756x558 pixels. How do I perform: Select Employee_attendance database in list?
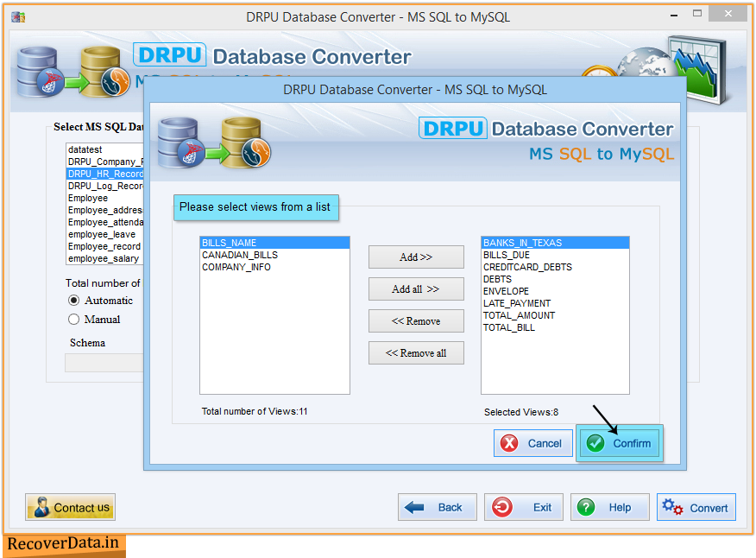pos(104,222)
